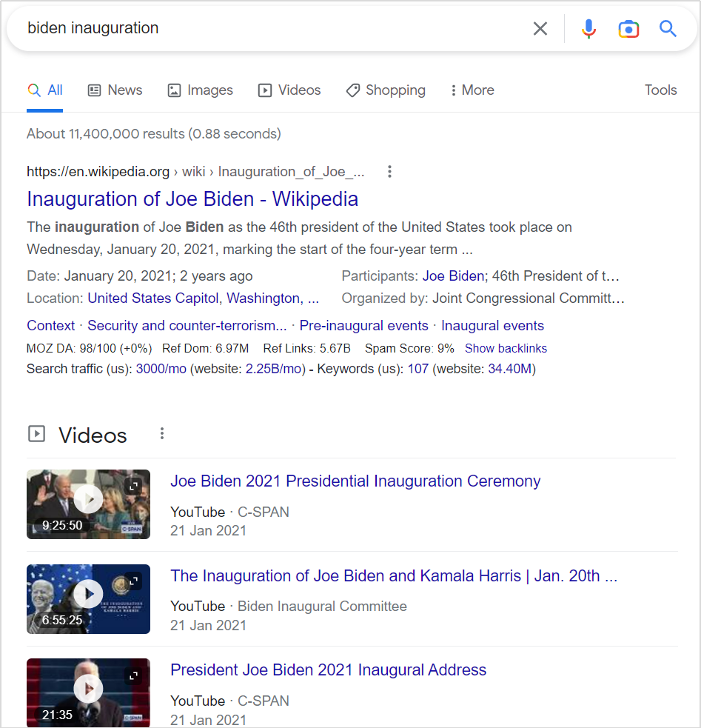Click the Show backlinks link
701x728 pixels.
pyautogui.click(x=506, y=348)
